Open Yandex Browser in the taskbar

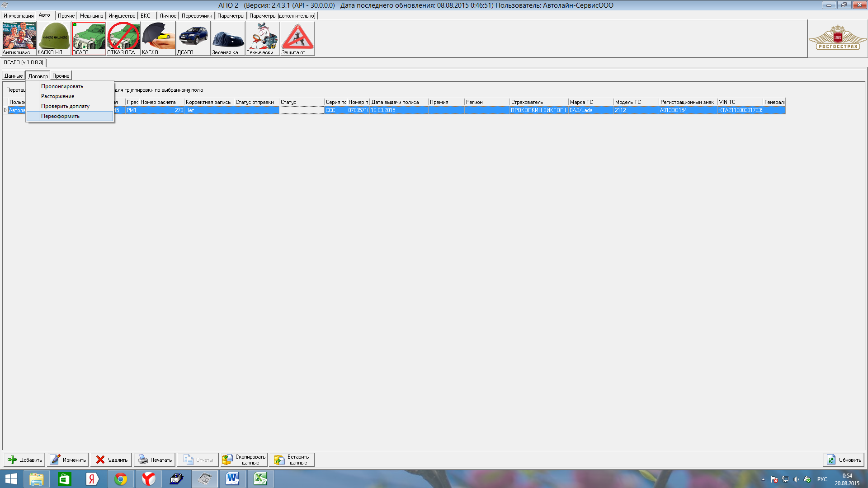(x=149, y=479)
